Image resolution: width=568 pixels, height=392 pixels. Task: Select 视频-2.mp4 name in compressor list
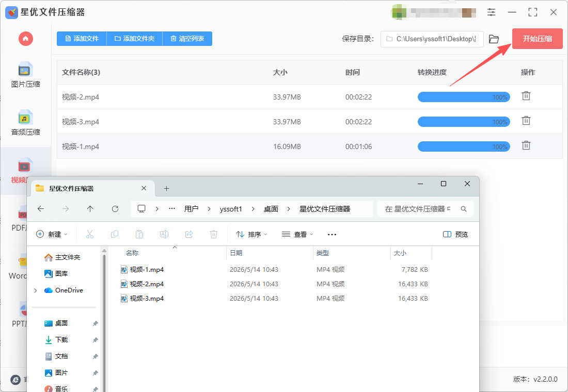(x=81, y=97)
